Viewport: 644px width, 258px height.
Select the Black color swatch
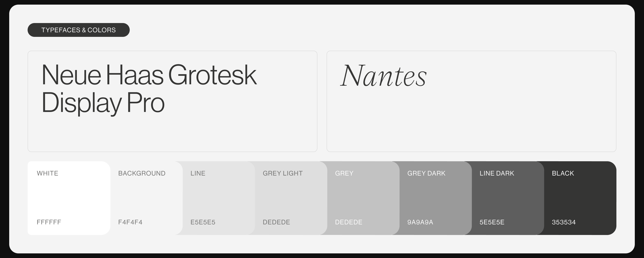[580, 198]
